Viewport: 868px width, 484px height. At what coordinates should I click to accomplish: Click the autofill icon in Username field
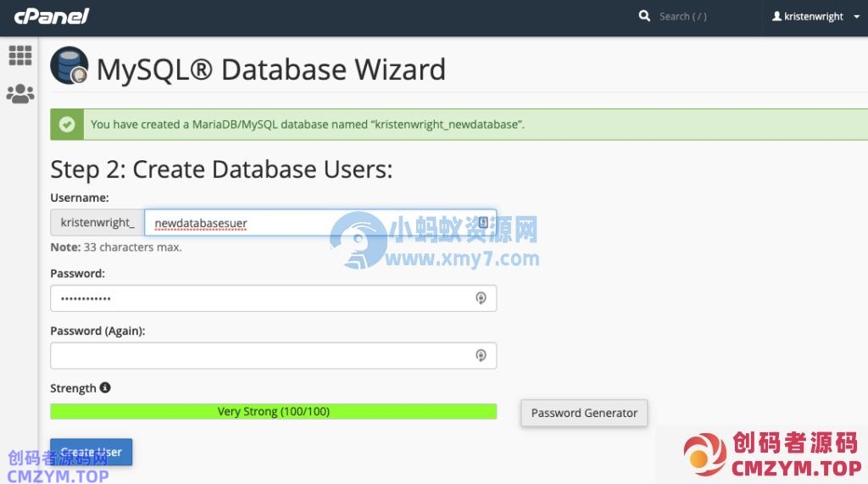tap(483, 223)
